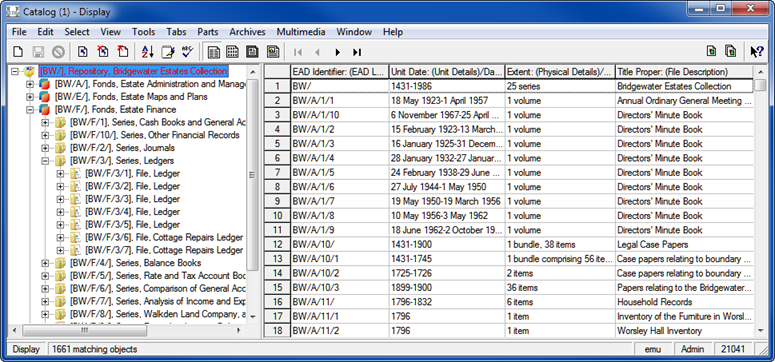775x362 pixels.
Task: Click the 'Admin' status bar entry
Action: 692,349
